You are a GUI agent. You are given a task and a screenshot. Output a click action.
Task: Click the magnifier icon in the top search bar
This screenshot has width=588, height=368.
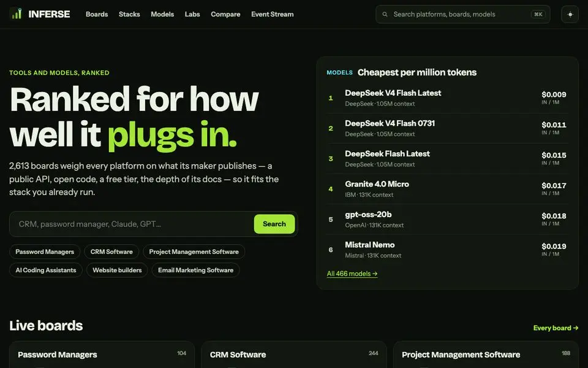tap(385, 14)
